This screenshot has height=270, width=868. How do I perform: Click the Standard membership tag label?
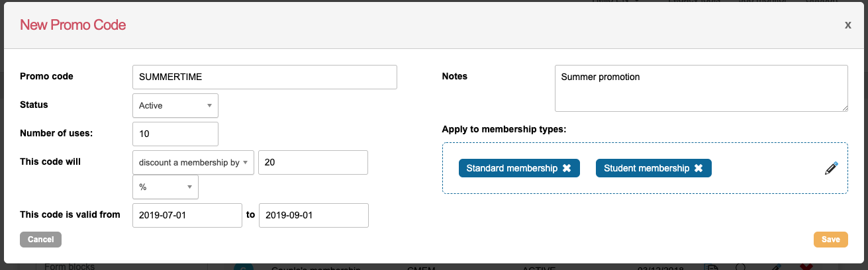511,168
